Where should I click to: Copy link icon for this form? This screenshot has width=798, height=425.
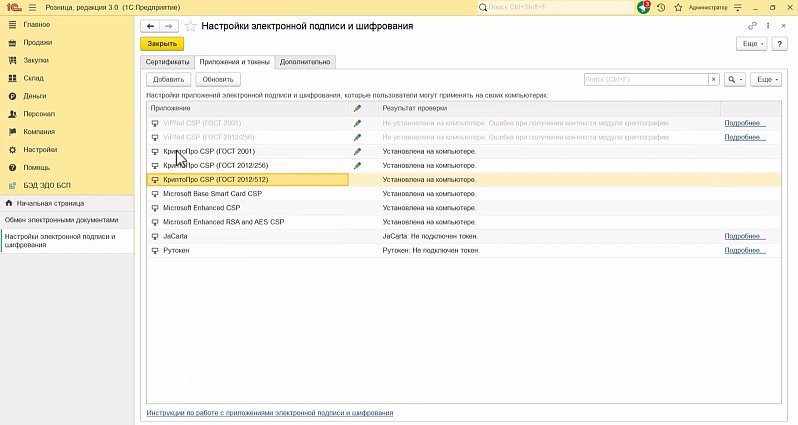click(752, 26)
